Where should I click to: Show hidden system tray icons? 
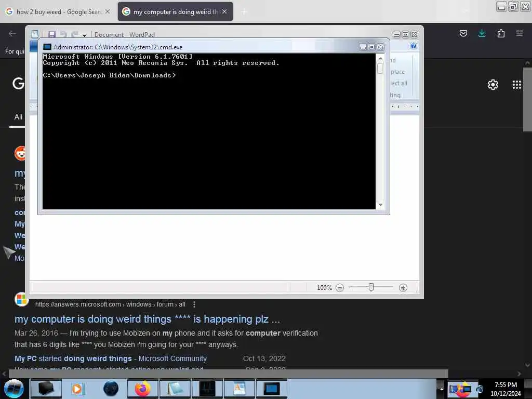442,389
